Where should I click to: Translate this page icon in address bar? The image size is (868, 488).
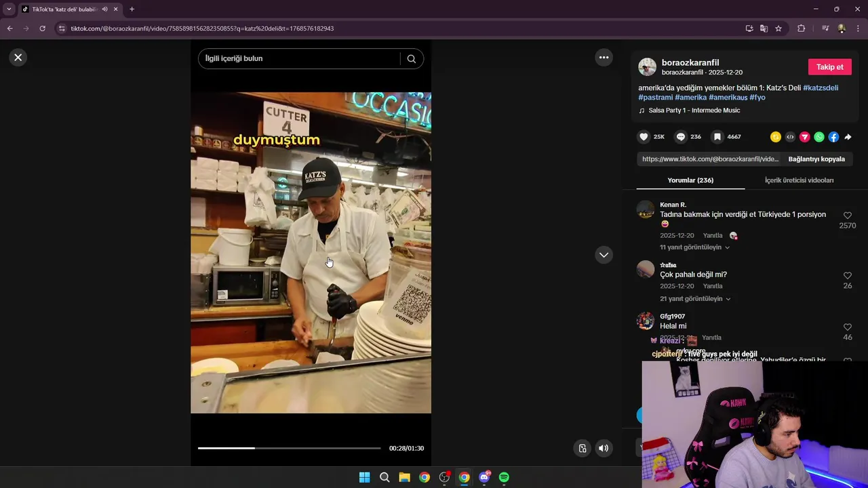pyautogui.click(x=764, y=28)
